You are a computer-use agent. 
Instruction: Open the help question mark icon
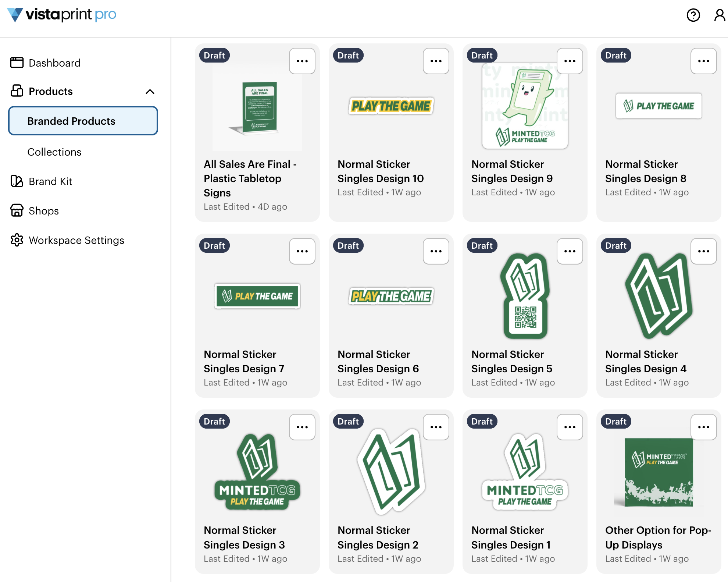693,15
